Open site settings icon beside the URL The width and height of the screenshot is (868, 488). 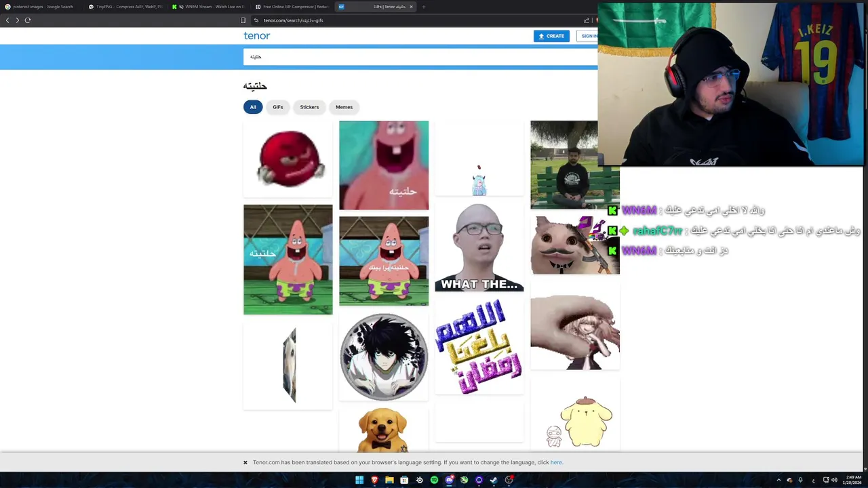click(256, 20)
